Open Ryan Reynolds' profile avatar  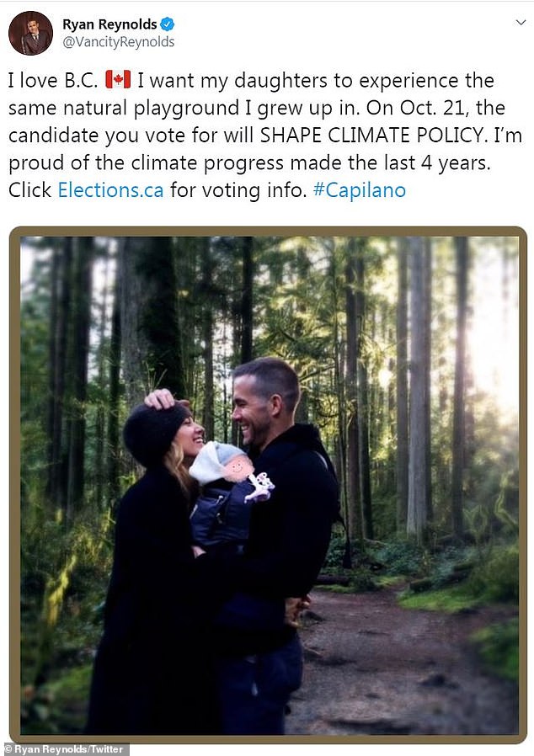(30, 33)
